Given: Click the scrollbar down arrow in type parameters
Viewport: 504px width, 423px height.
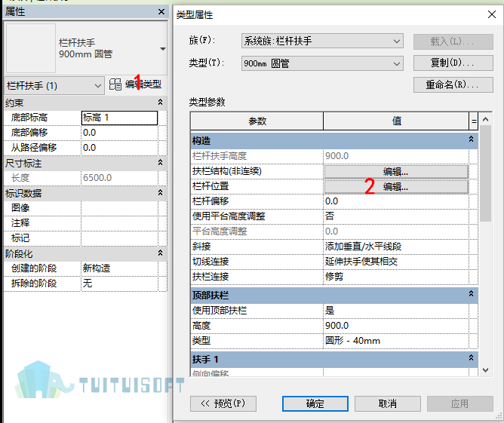Looking at the screenshot, I should (486, 370).
